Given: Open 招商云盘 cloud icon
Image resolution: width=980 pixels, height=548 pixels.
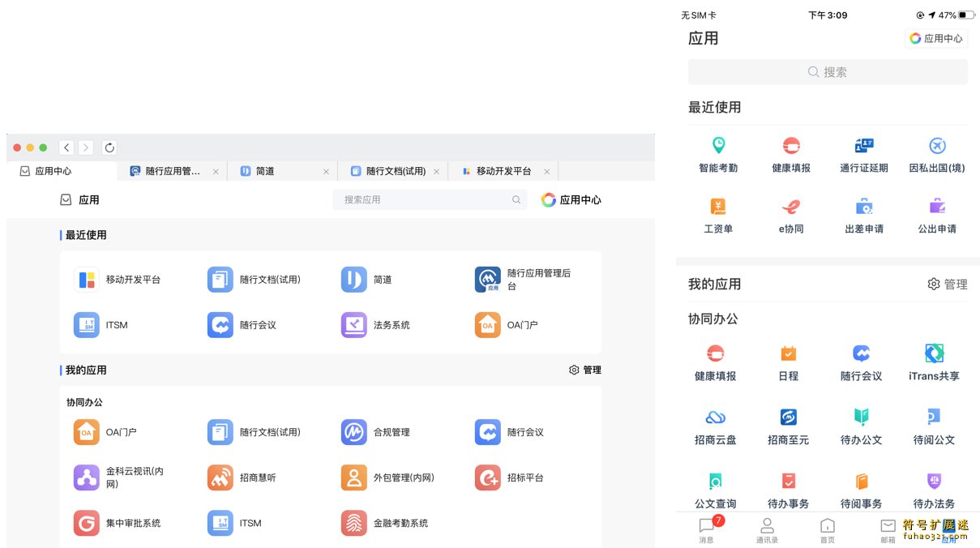Looking at the screenshot, I should [715, 417].
